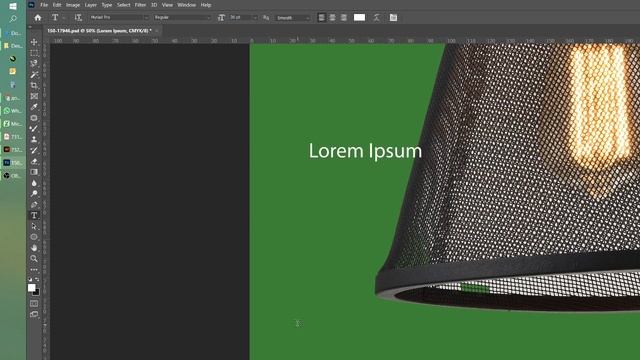Screen dimensions: 640x360
Task: Reset default foreground and background colors
Action: tap(31, 280)
